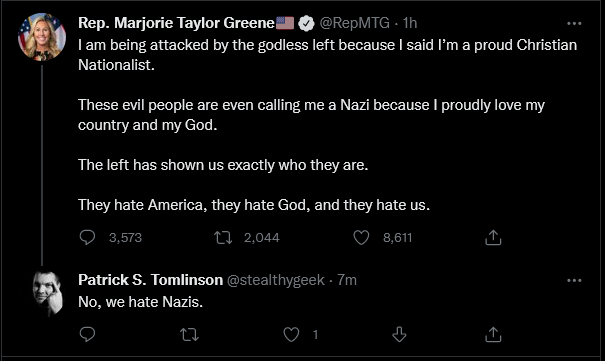Viewport: 605px width, 361px height.
Task: Retweet the 'No, we hate Nazis' reply
Action: coord(189,334)
